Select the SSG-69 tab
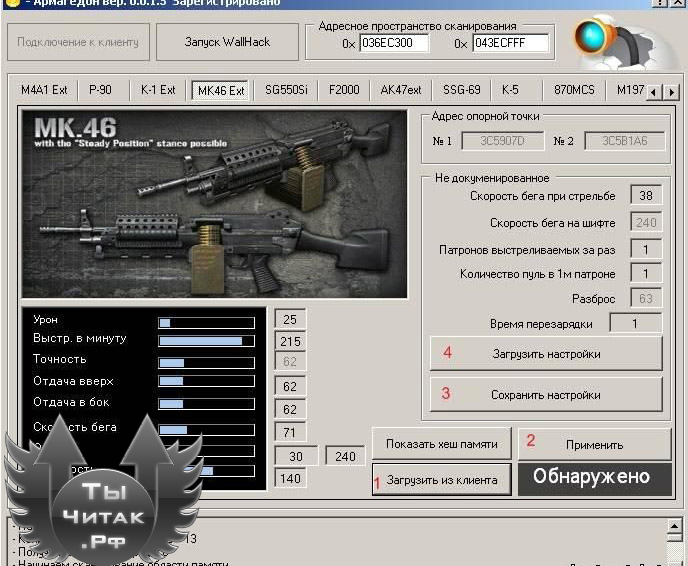688x566 pixels. pos(462,90)
